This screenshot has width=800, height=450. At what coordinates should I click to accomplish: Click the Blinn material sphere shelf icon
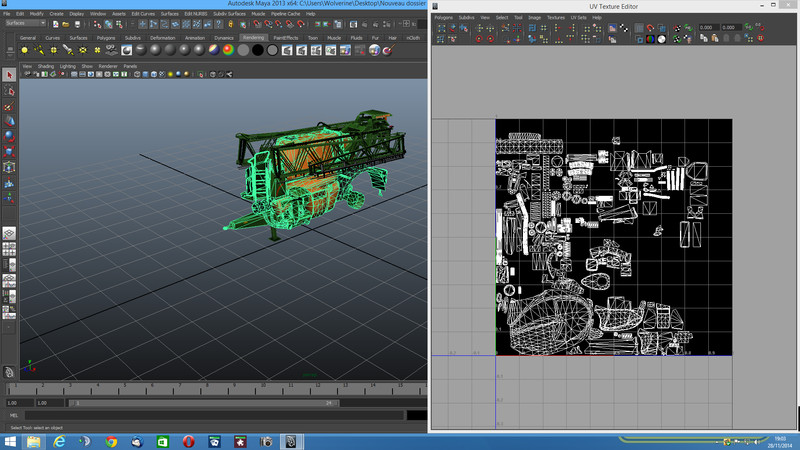tap(157, 49)
